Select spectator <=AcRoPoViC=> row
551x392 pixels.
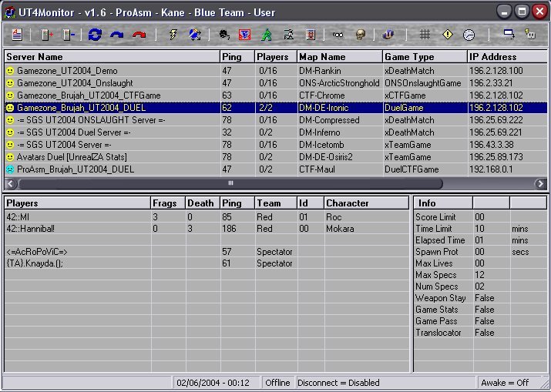(207, 252)
